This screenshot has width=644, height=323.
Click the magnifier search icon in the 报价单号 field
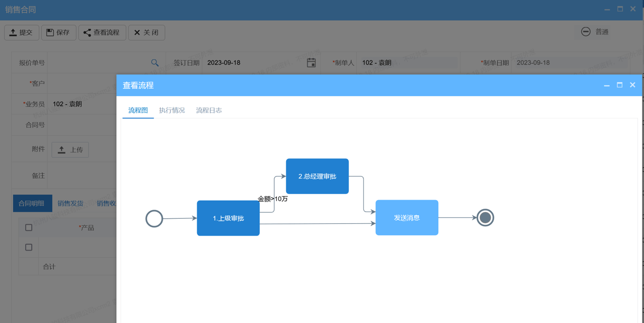(x=155, y=62)
